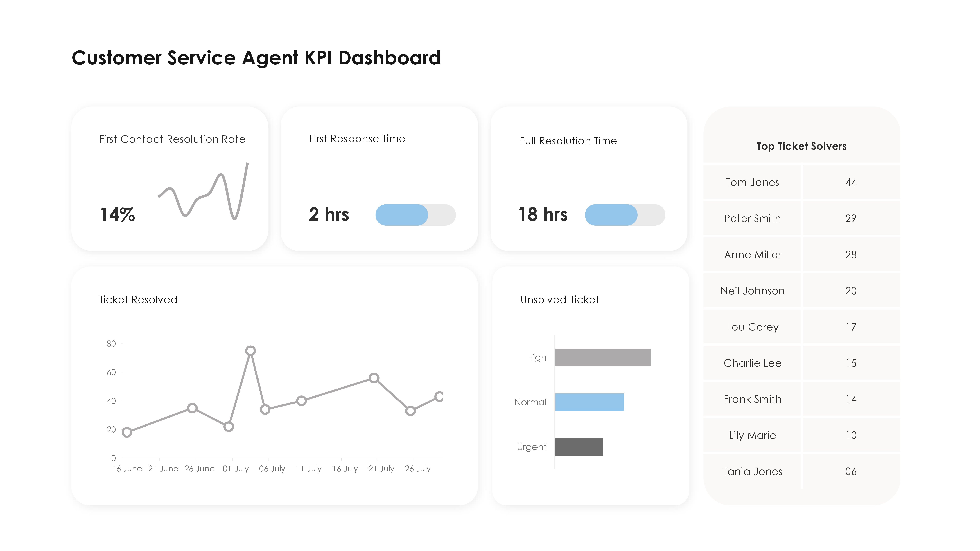Click the 16 July axis label
This screenshot has height=551, width=980.
coord(345,469)
